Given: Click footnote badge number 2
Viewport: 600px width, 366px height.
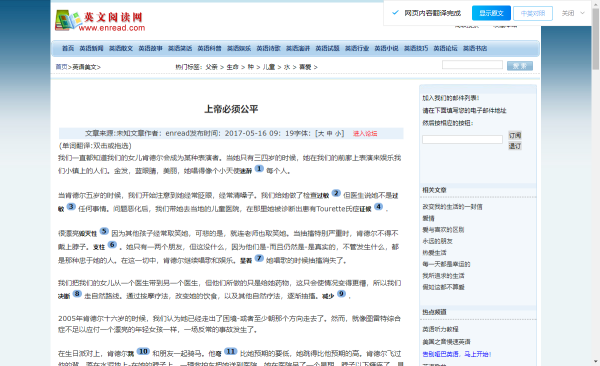Looking at the screenshot, I should click(336, 193).
